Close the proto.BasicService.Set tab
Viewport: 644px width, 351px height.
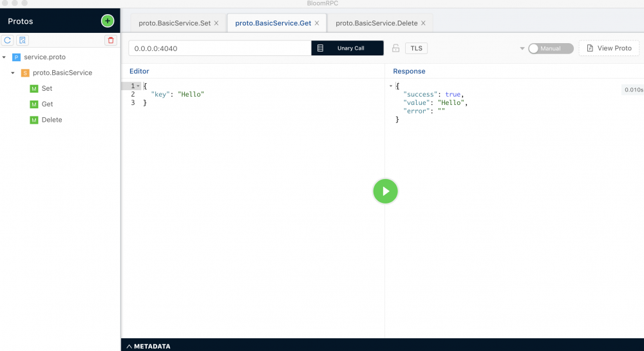point(216,23)
